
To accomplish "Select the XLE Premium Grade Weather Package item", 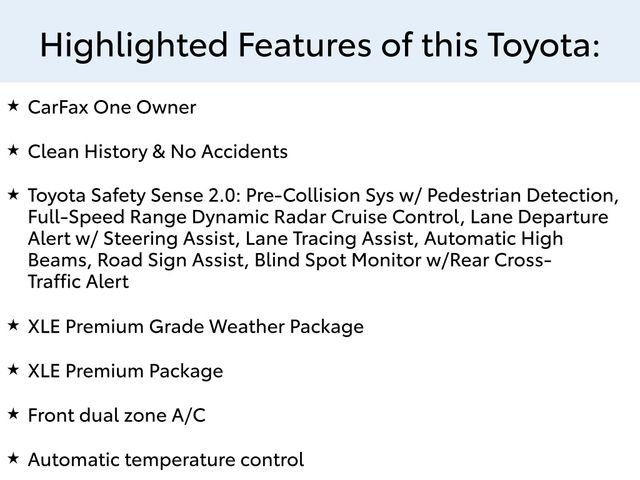I will (x=196, y=327).
